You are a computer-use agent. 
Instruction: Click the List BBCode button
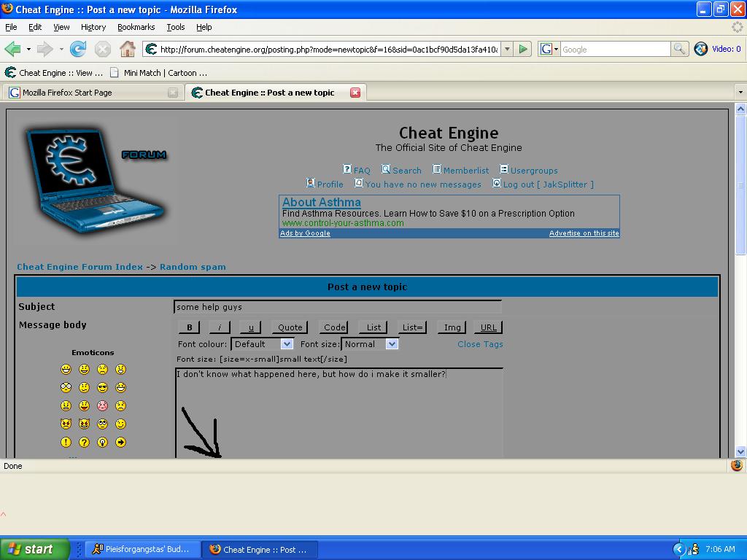point(373,327)
